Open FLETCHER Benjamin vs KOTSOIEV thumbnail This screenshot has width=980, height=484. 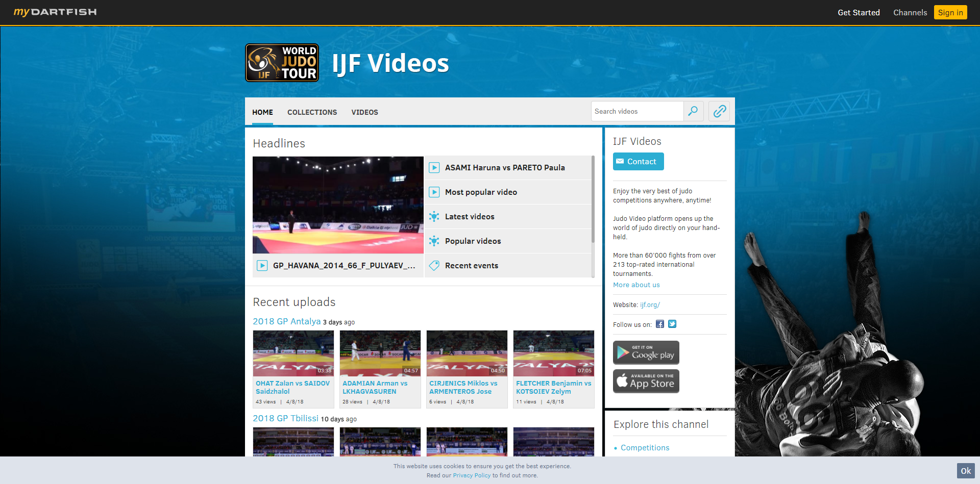click(x=554, y=353)
